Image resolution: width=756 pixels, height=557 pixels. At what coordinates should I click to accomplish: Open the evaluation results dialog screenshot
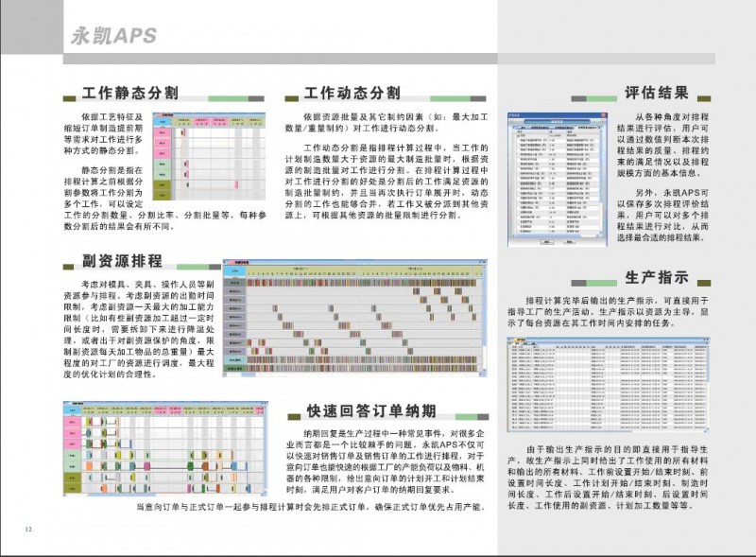tap(557, 180)
